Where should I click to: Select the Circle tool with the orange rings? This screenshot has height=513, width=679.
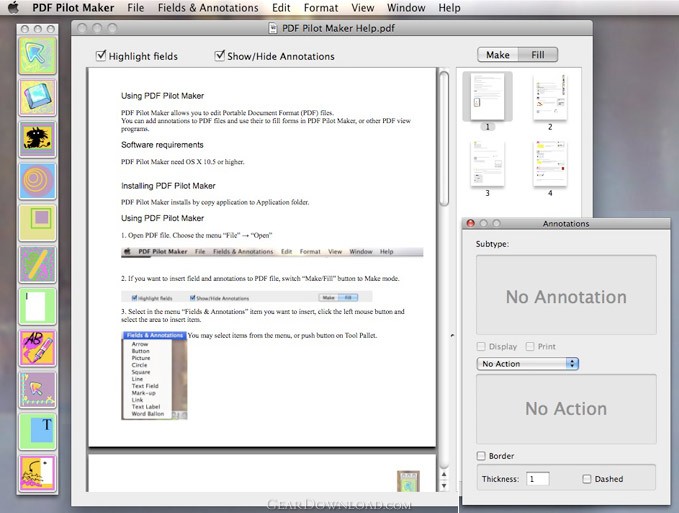coord(38,181)
